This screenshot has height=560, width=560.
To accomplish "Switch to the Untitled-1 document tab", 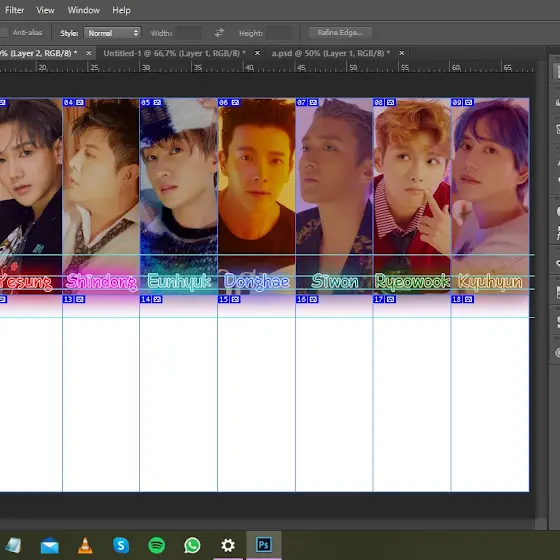I will point(174,53).
